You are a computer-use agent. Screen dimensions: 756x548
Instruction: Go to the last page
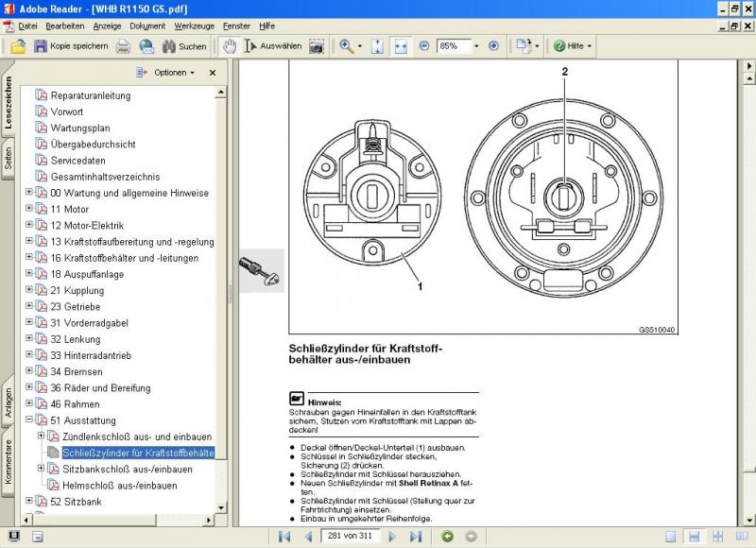point(416,537)
